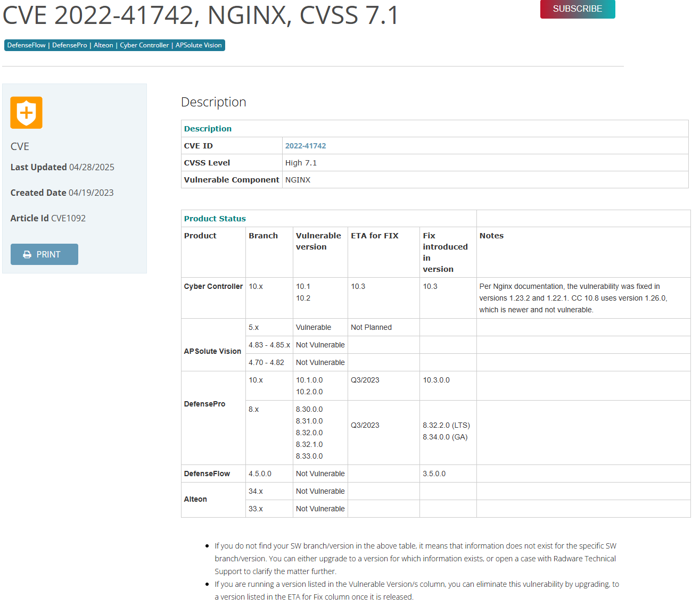The image size is (700, 606).
Task: Click the orange shield CVE icon
Action: tap(26, 113)
